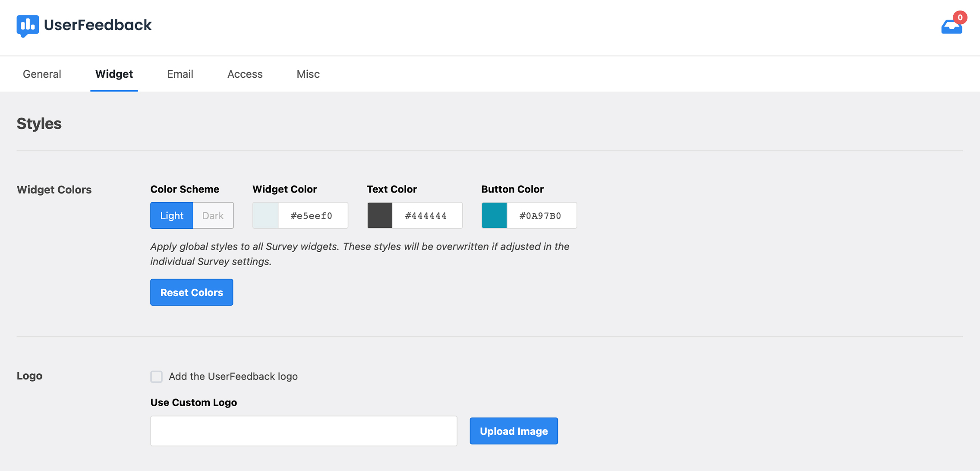
Task: Click the button color swatch #0A97B0
Action: click(495, 215)
